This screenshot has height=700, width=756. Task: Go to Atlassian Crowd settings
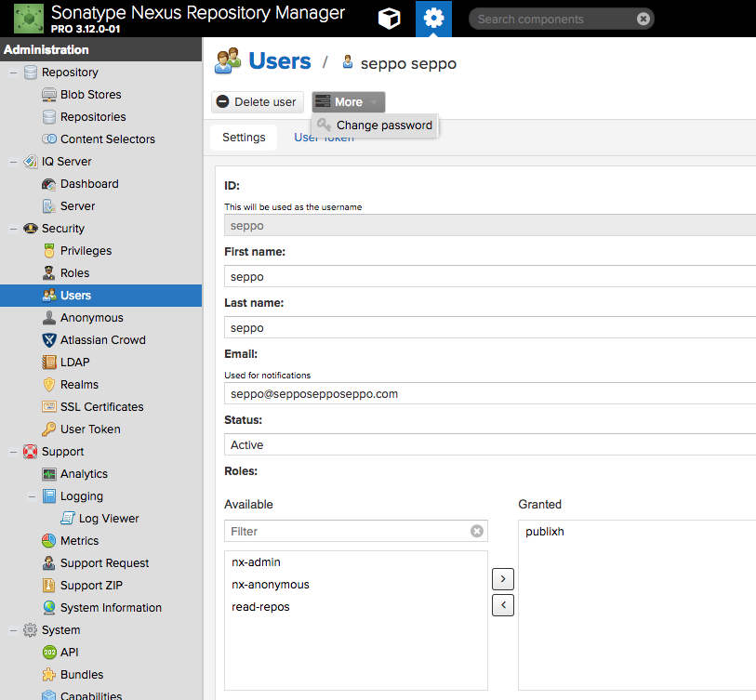(x=102, y=340)
